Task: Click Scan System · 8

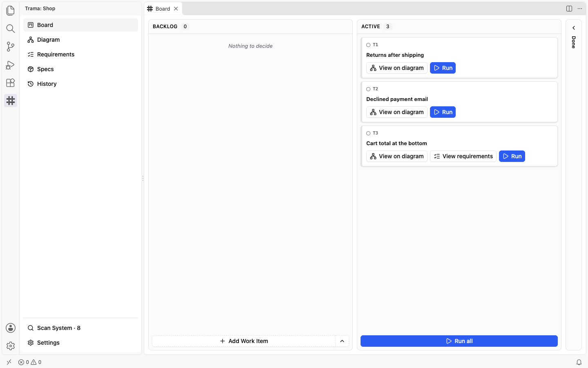Action: click(x=81, y=328)
